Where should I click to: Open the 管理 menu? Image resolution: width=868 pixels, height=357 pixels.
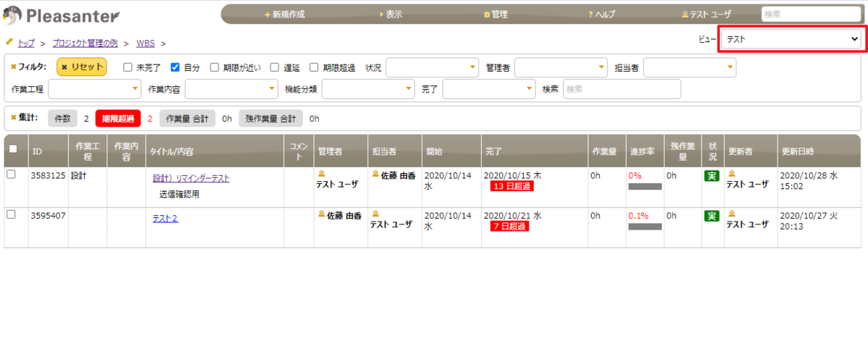coord(495,14)
